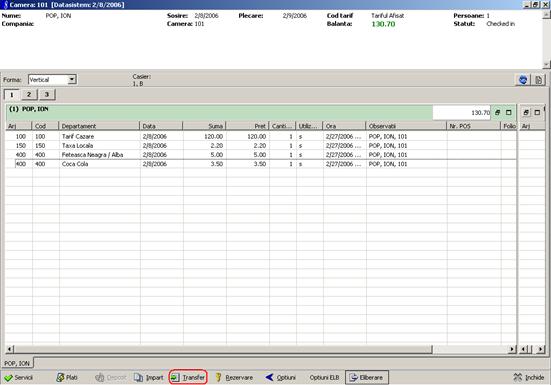Click Pret value 3.50 for Coca Cola
Viewport: 551px width, 385px height.
tap(260, 164)
